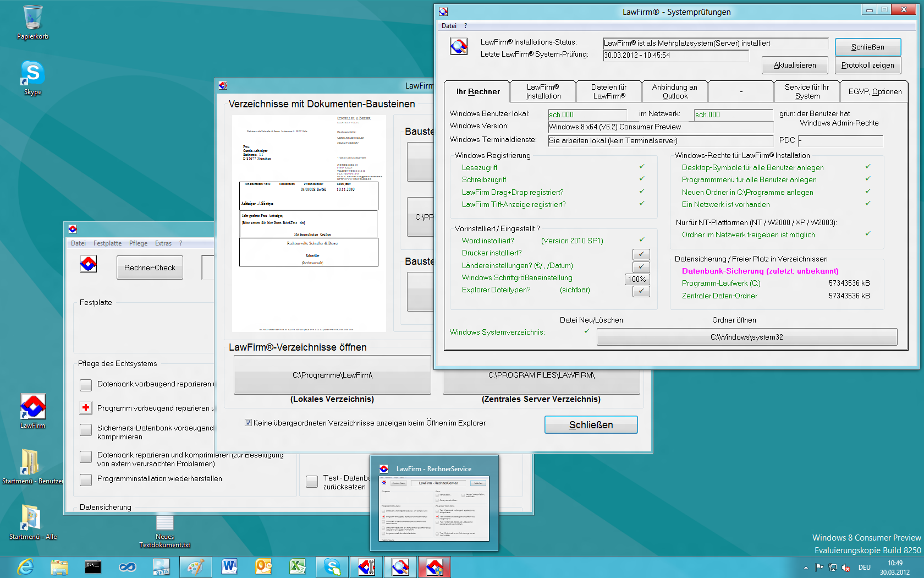Open the DEU input language selector
This screenshot has width=924, height=578.
[x=864, y=568]
